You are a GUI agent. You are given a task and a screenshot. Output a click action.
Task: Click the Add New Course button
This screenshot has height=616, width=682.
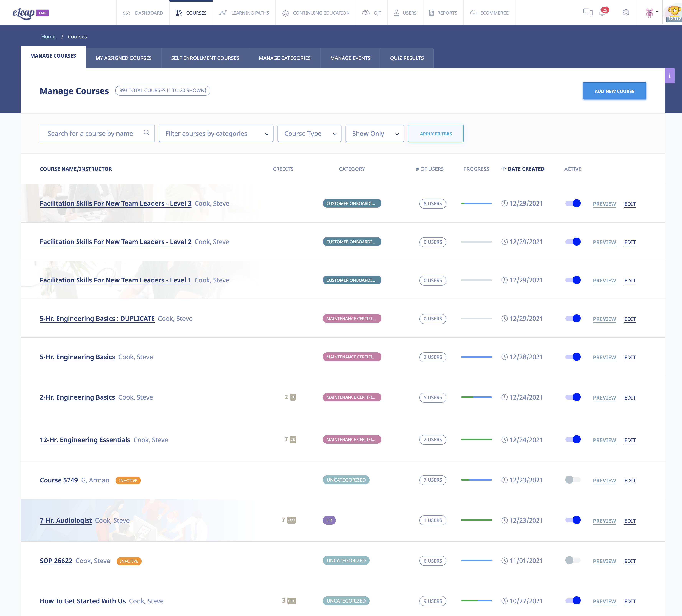614,91
